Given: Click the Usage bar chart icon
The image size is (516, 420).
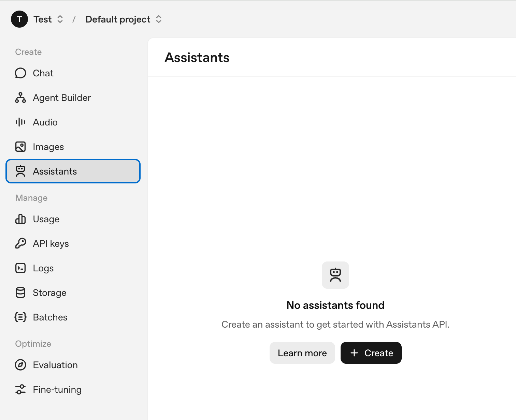Looking at the screenshot, I should point(20,219).
